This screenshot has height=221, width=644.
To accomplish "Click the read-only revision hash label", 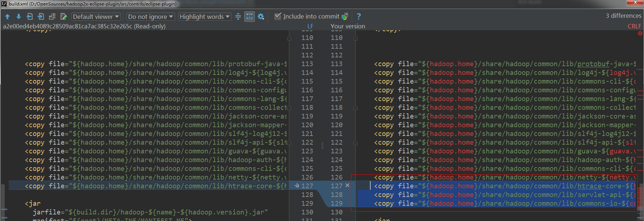I will coord(84,26).
